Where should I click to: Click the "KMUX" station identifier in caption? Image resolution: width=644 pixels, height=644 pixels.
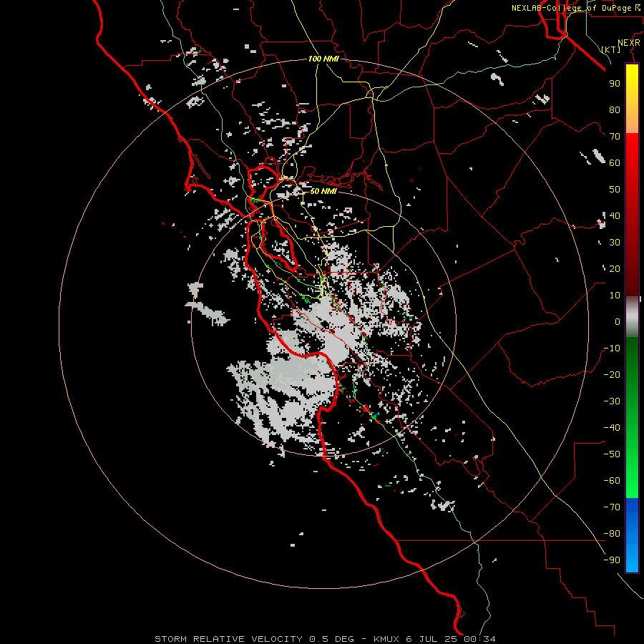[x=386, y=639]
